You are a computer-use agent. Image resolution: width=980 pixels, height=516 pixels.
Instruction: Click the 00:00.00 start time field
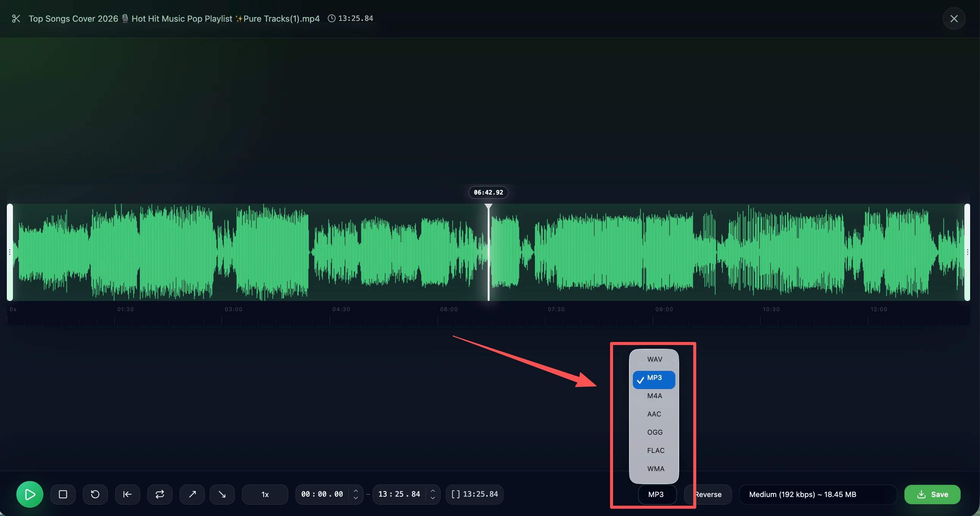[322, 494]
